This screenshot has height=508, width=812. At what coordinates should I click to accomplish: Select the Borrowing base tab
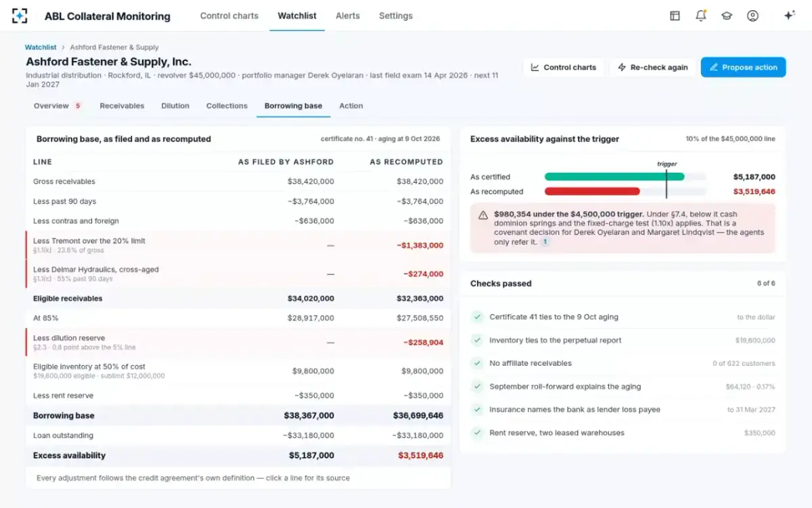293,106
